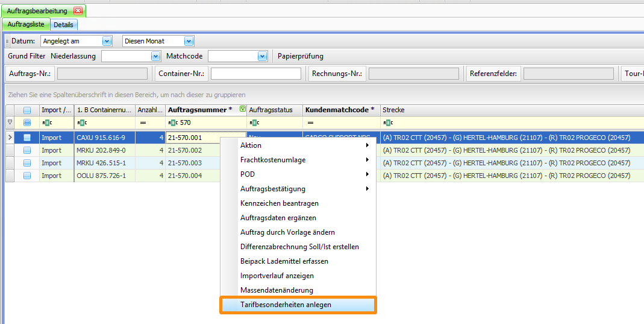
Task: Open the 'Diesen Monat' period dropdown
Action: point(189,41)
